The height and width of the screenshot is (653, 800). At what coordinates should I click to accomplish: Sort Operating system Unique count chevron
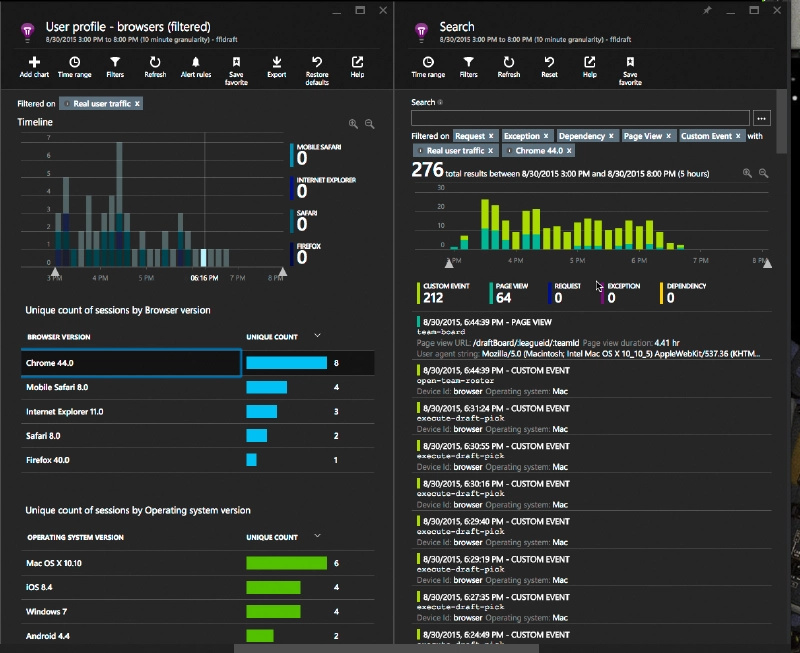[x=317, y=536]
